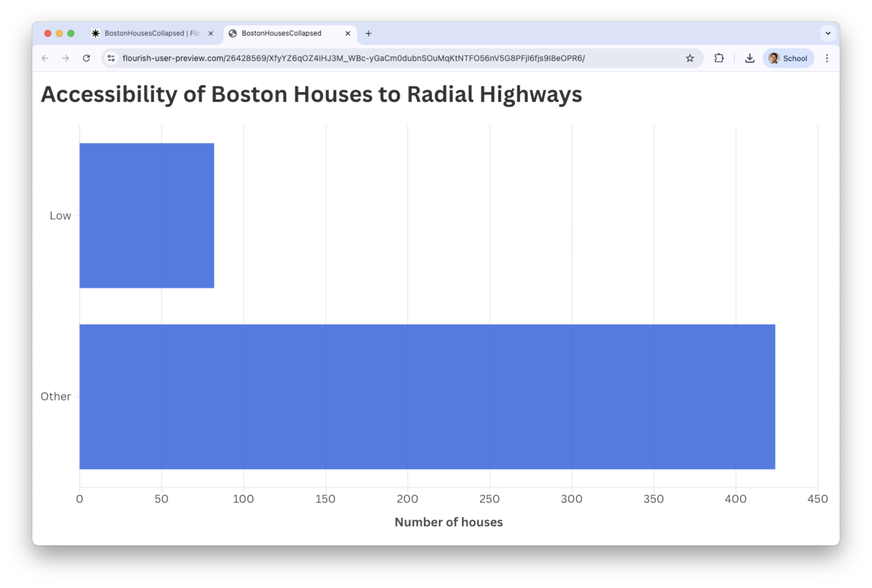Click the Low category bar
Image resolution: width=872 pixels, height=588 pixels.
point(146,216)
